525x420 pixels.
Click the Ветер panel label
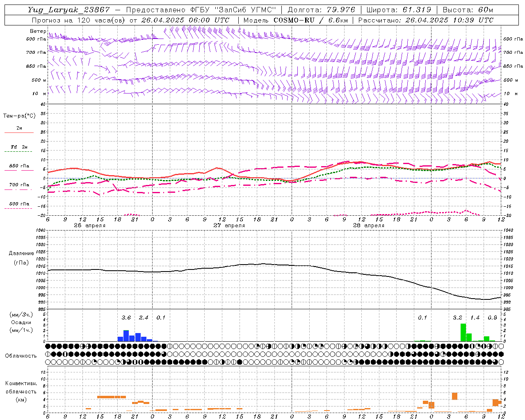[38, 31]
